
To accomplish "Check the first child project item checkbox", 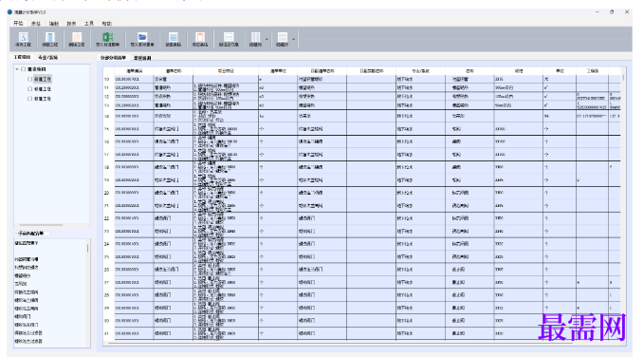I will click(30, 79).
